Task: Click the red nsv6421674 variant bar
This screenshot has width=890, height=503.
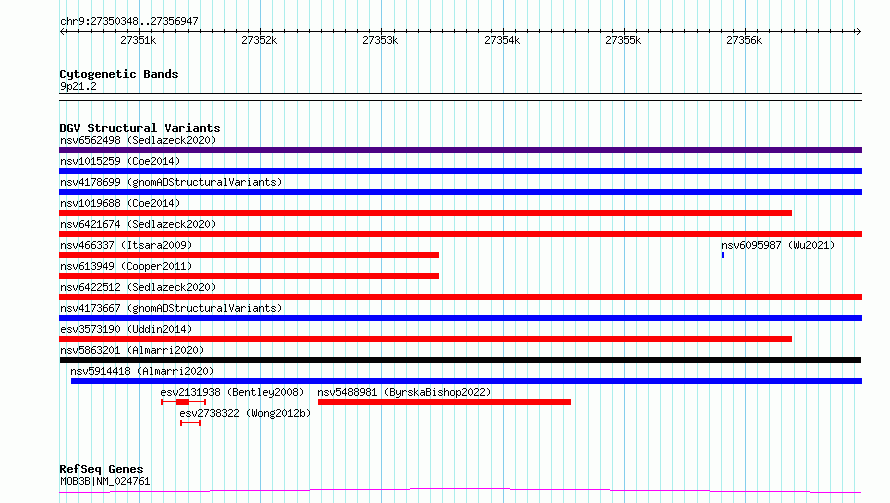Action: [460, 234]
